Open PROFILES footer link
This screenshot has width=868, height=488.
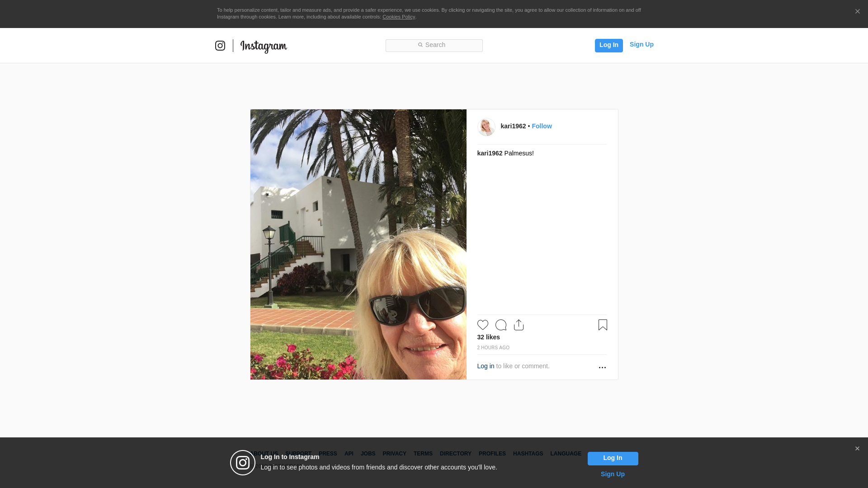point(492,454)
